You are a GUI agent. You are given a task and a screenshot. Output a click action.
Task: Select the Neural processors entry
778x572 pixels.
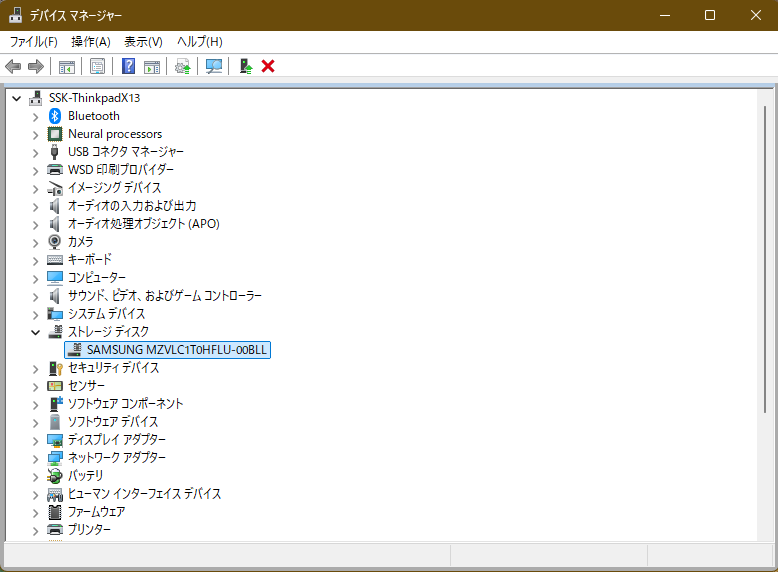[x=114, y=134]
